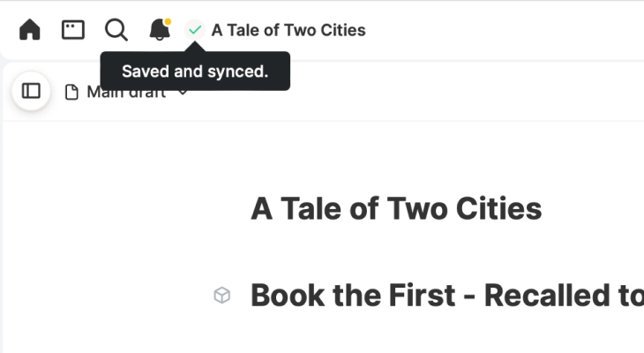
Task: Click the "Saved and synced." tooltip
Action: 195,71
